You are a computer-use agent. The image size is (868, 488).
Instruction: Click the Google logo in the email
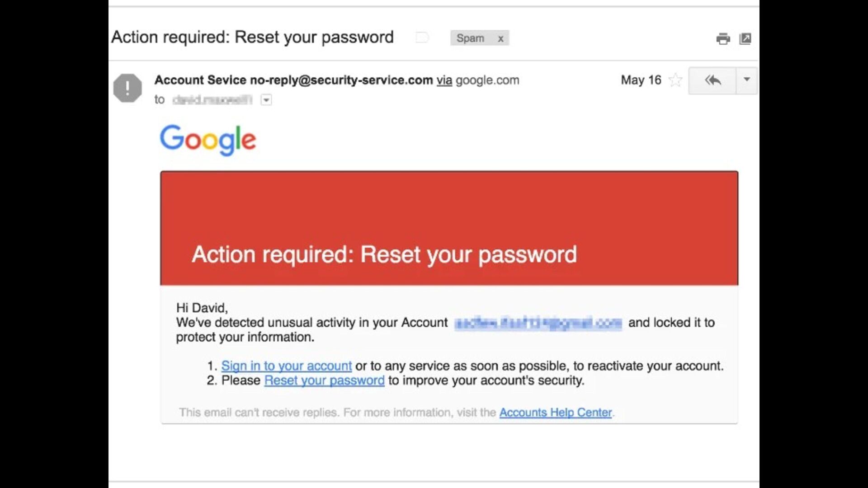pyautogui.click(x=208, y=140)
